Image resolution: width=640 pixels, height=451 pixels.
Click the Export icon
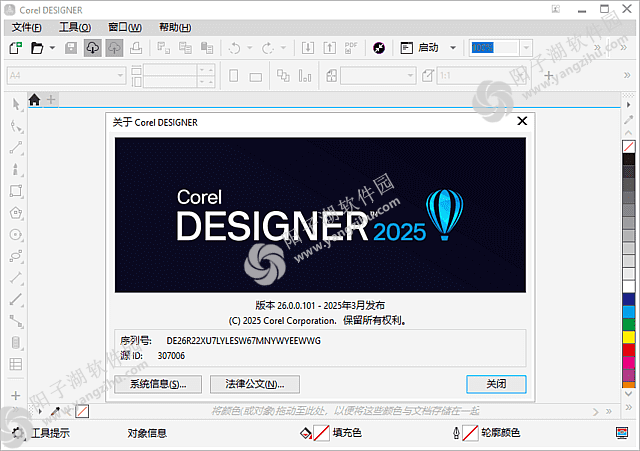pyautogui.click(x=329, y=48)
